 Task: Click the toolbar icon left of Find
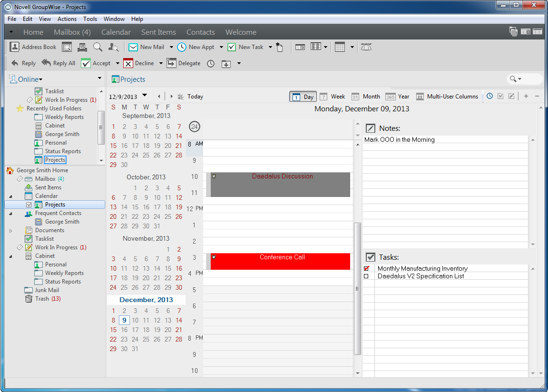point(67,47)
